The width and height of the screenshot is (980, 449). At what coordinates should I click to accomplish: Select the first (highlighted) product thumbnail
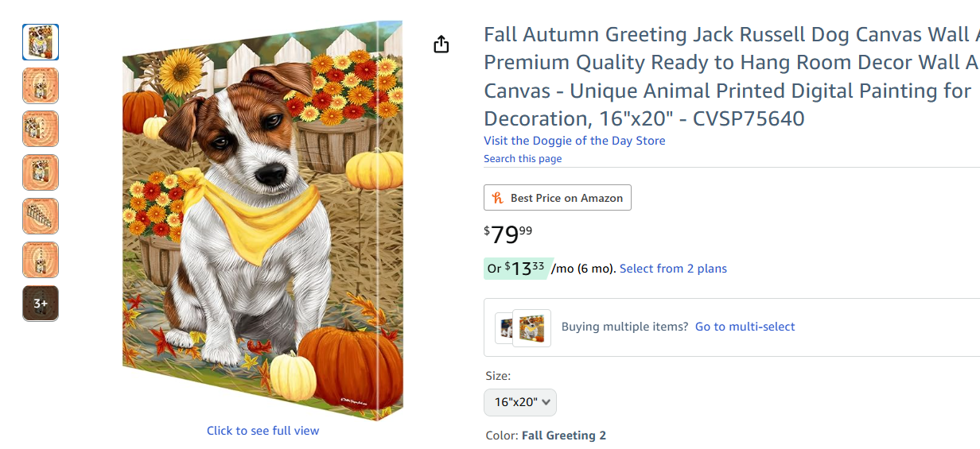41,42
